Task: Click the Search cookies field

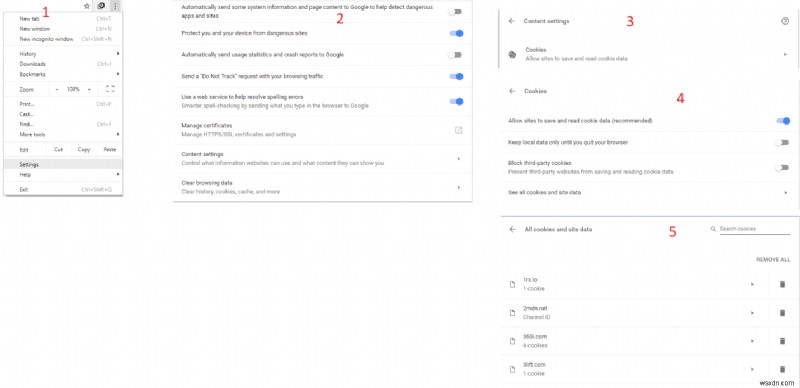Action: click(x=755, y=229)
